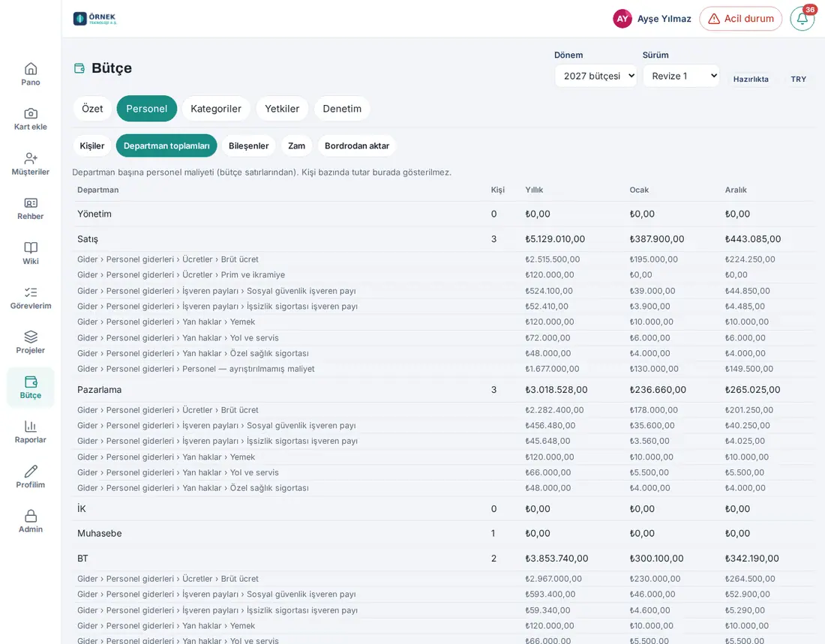Viewport: 825px width, 644px height.
Task: Switch to the Kategoriler tab
Action: [216, 109]
